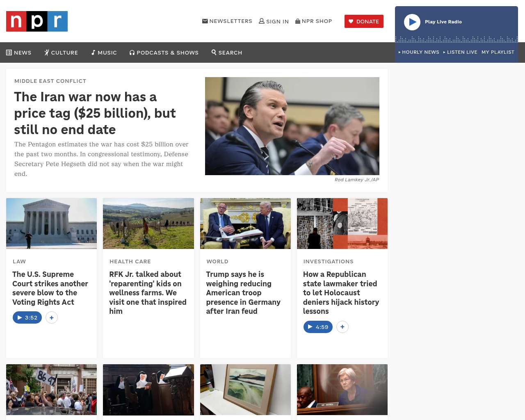The height and width of the screenshot is (420, 525).
Task: Open the Law topic label
Action: [x=19, y=261]
